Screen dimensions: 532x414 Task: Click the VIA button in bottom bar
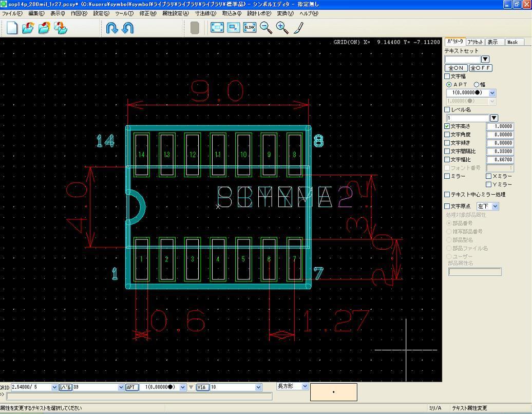(x=202, y=387)
